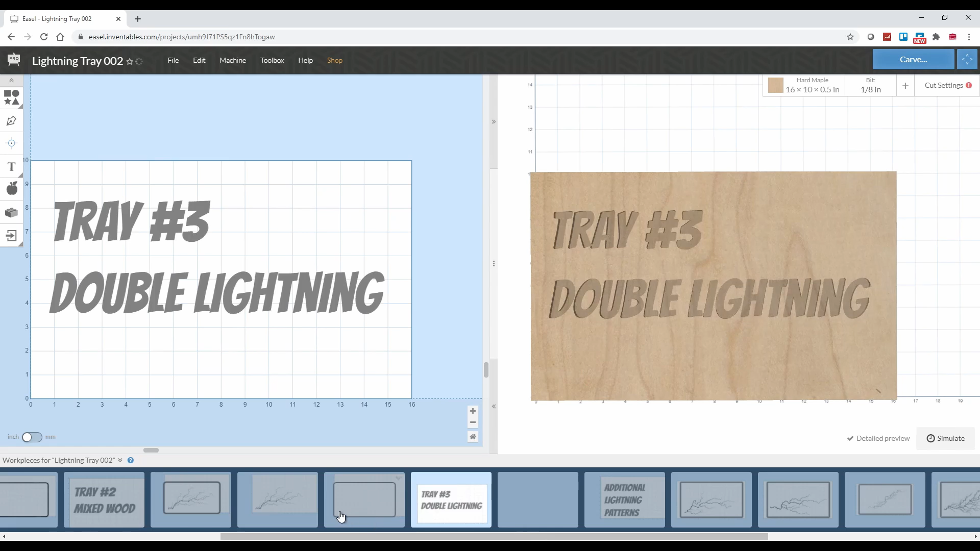The height and width of the screenshot is (551, 980).
Task: Click the Hard Maple material color swatch
Action: [x=775, y=85]
